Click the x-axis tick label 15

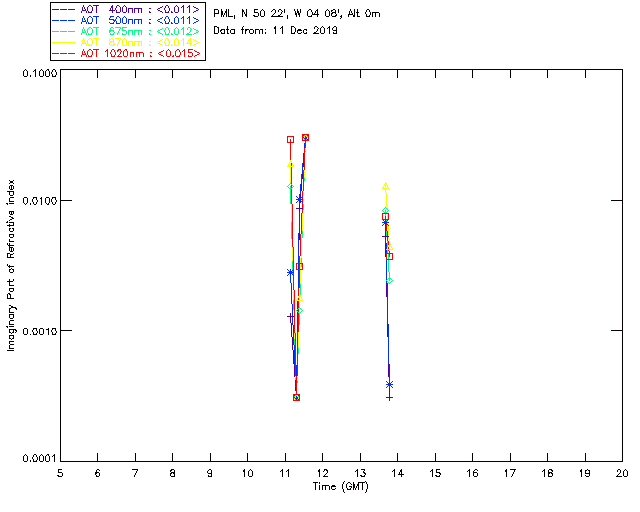point(435,473)
